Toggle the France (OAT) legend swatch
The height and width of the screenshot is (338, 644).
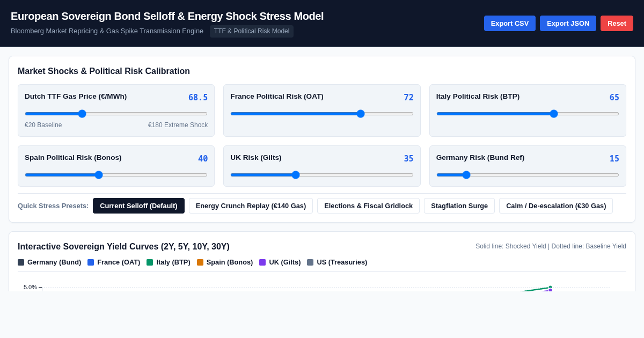click(x=91, y=262)
